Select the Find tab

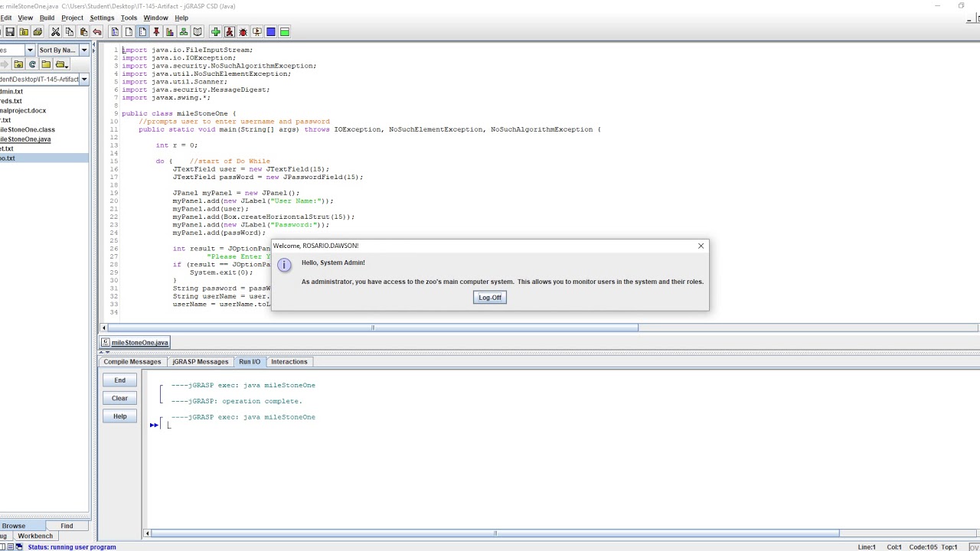(x=67, y=526)
